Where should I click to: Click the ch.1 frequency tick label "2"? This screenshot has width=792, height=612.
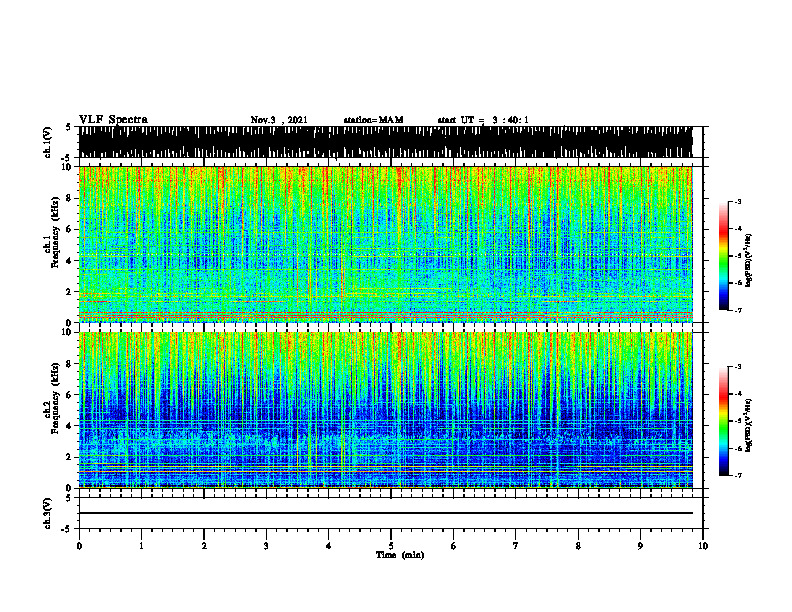(70, 292)
